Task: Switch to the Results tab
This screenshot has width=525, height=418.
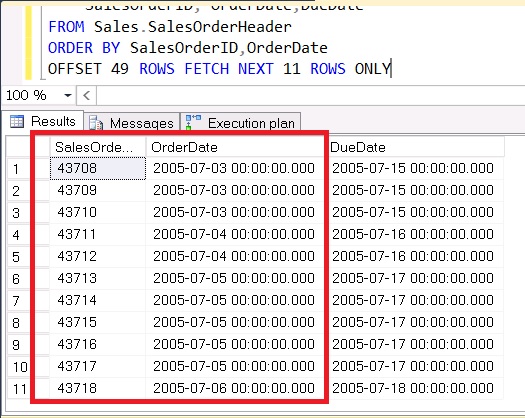Action: point(43,121)
